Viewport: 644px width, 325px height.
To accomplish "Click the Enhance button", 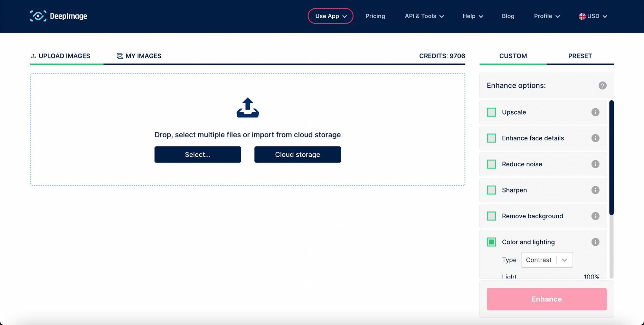I will coord(546,299).
